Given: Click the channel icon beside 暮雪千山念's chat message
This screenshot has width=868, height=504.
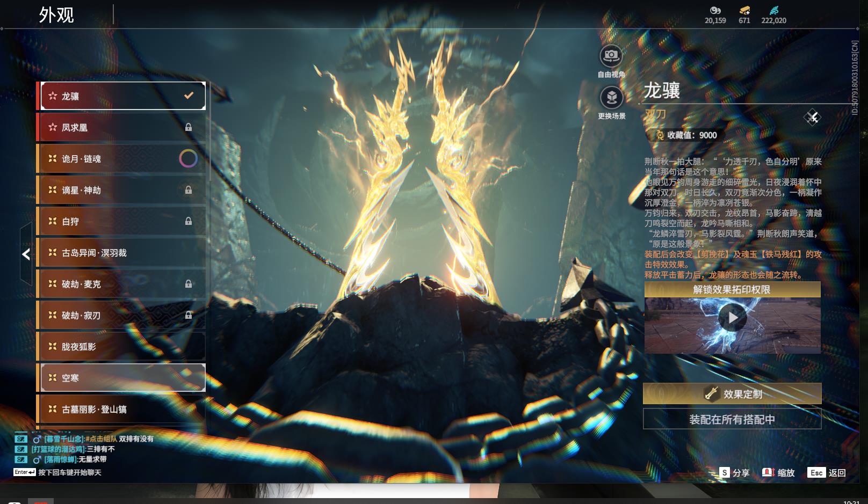Looking at the screenshot, I should tap(20, 439).
